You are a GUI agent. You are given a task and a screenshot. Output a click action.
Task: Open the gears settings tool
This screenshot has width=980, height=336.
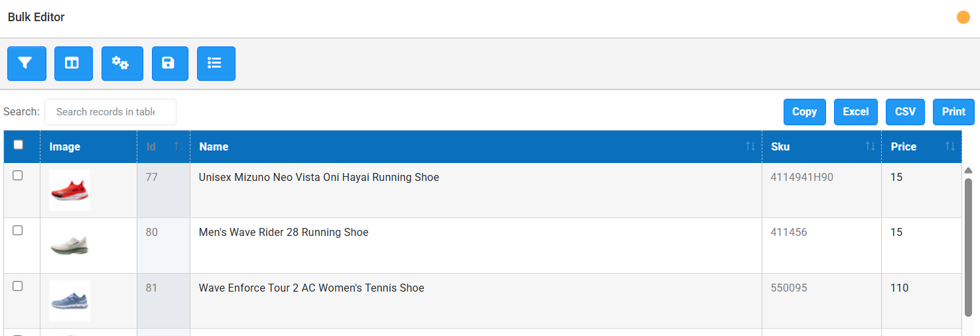pos(122,64)
